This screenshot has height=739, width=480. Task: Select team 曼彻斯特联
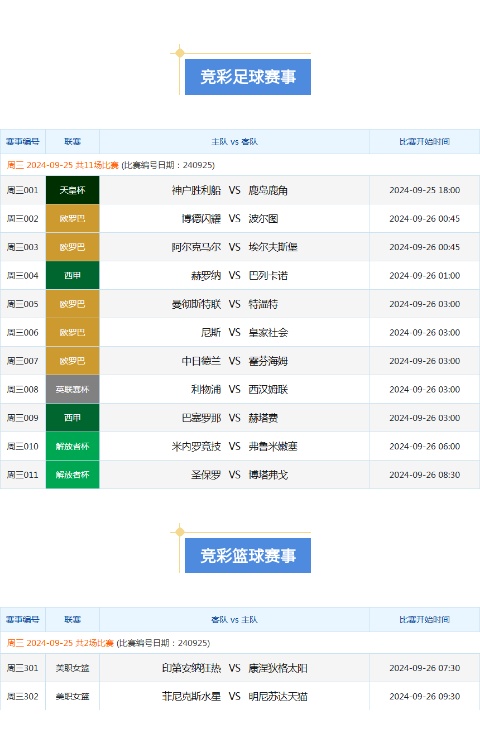coord(196,304)
